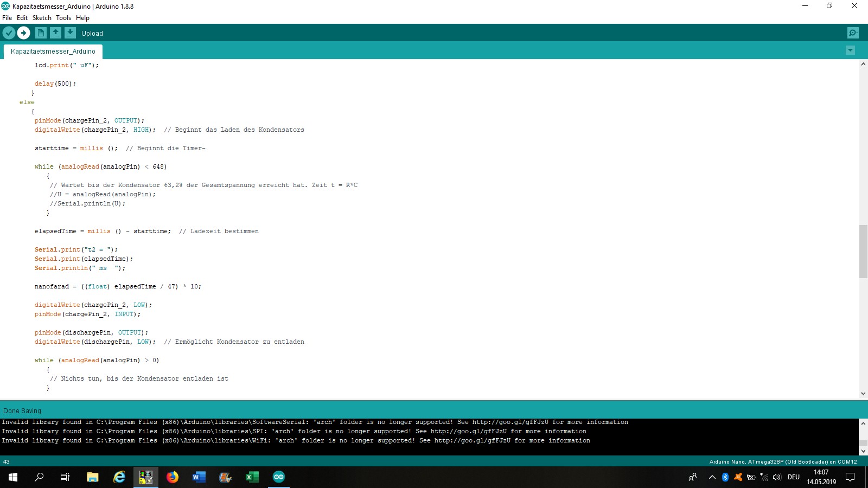Open the tab options dropdown arrow
This screenshot has height=488, width=868.
tap(850, 50)
